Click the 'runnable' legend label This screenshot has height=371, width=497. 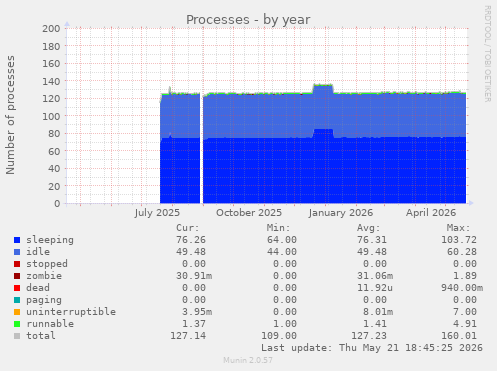50,324
